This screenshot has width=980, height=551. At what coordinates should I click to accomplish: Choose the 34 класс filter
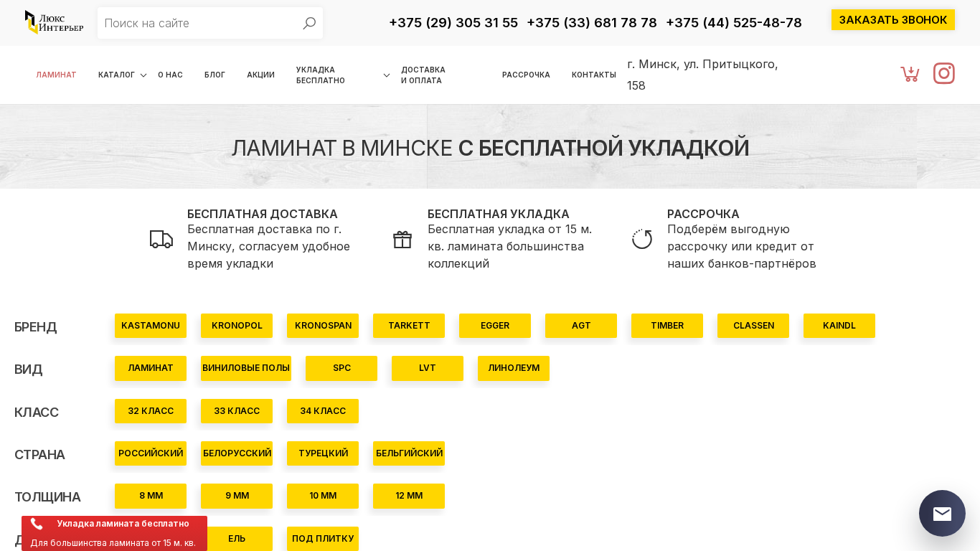pos(323,411)
